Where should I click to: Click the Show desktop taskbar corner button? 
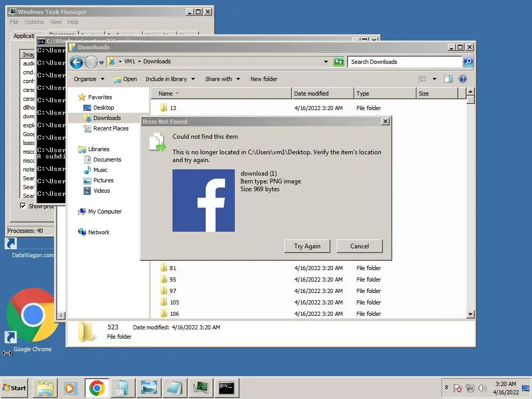click(526, 388)
